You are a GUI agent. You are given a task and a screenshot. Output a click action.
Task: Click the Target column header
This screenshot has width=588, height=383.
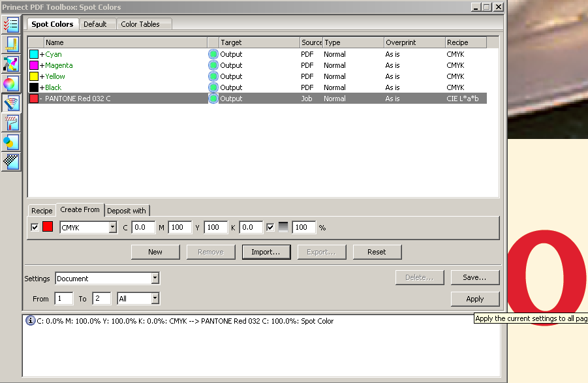tap(260, 42)
